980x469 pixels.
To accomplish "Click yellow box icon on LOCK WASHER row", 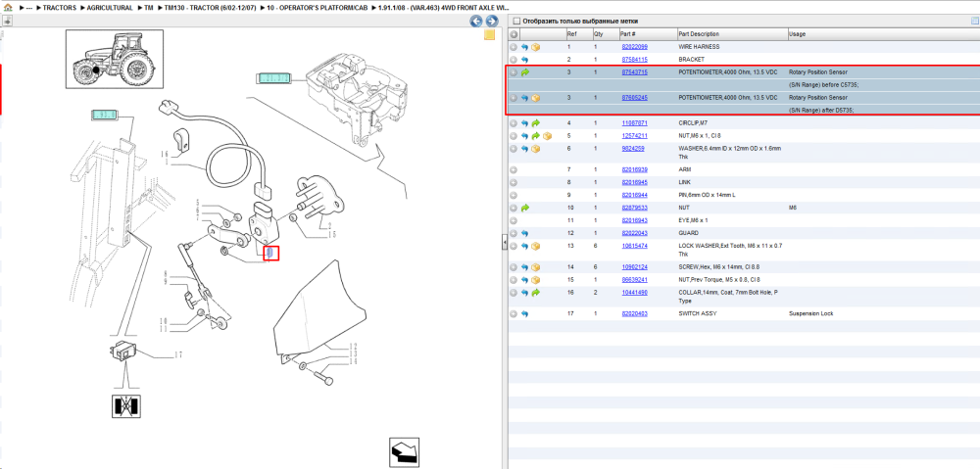I will coord(536,246).
